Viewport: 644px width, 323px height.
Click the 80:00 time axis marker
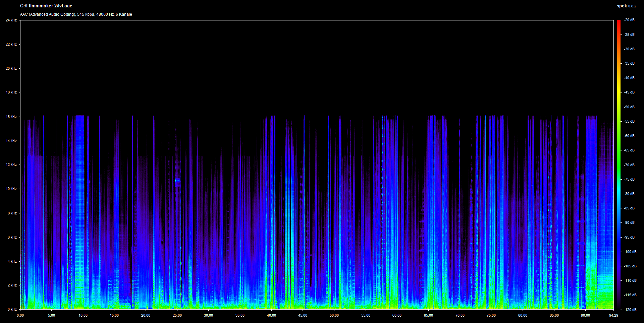pos(523,315)
